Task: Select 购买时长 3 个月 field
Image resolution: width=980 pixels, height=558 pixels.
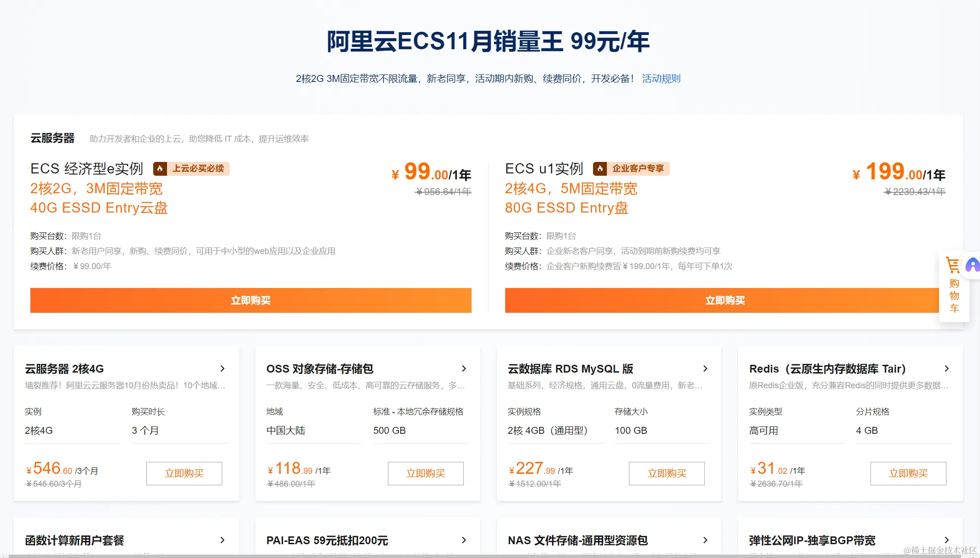Action: coord(179,431)
